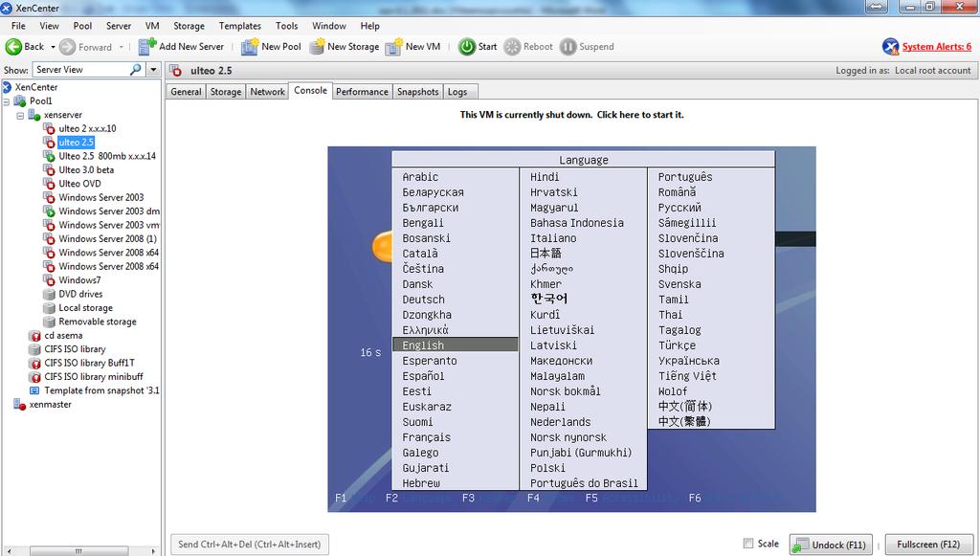Screen dimensions: 980x556
Task: Click the search magnifier icon in Show field
Action: coord(136,69)
